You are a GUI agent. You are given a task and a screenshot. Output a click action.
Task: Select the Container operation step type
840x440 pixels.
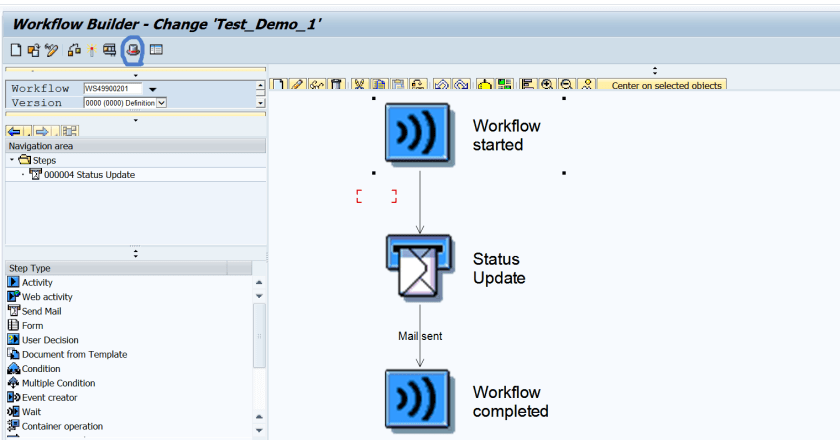click(x=62, y=427)
